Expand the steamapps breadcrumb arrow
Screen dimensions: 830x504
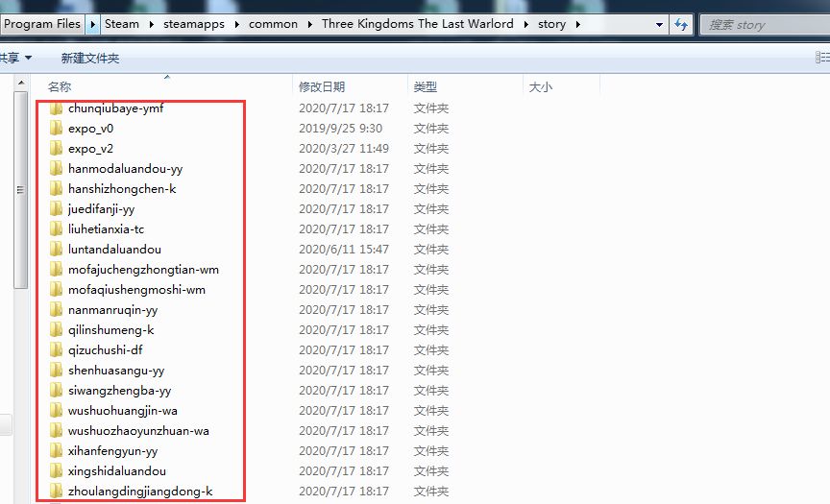click(x=236, y=24)
